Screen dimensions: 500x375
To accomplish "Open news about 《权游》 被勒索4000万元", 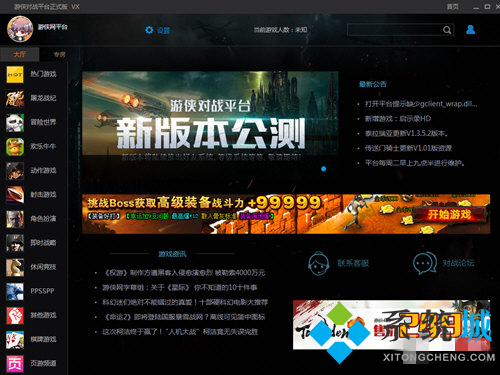I will pos(185,273).
